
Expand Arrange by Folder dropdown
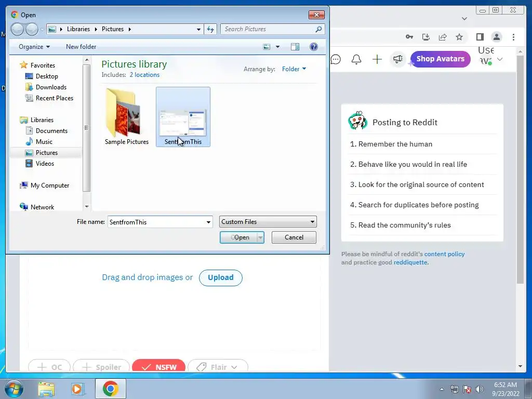point(294,69)
